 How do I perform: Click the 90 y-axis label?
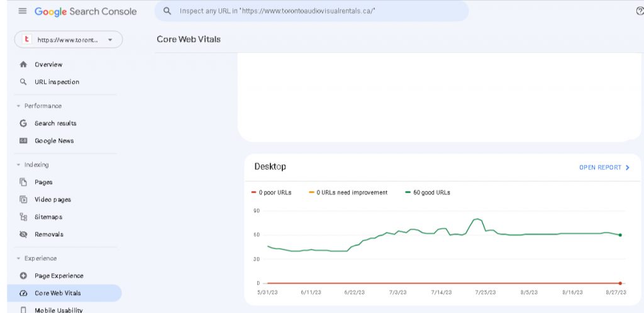257,211
